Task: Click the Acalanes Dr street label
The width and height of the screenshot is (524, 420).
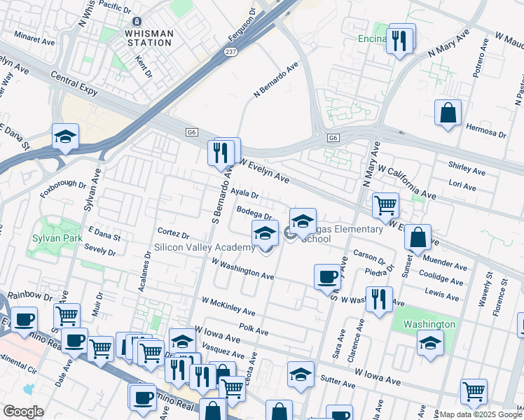Action: pos(145,271)
